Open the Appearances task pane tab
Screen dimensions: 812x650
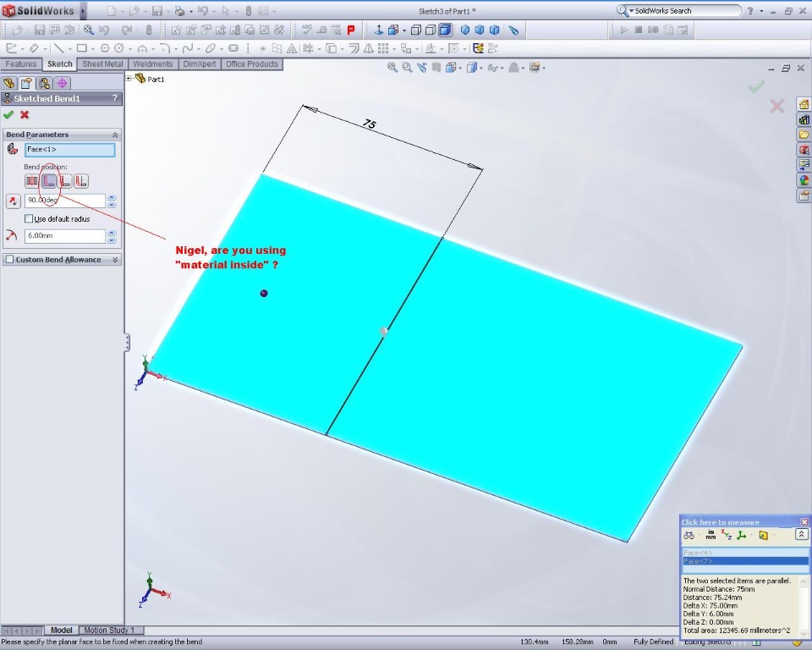(x=804, y=180)
